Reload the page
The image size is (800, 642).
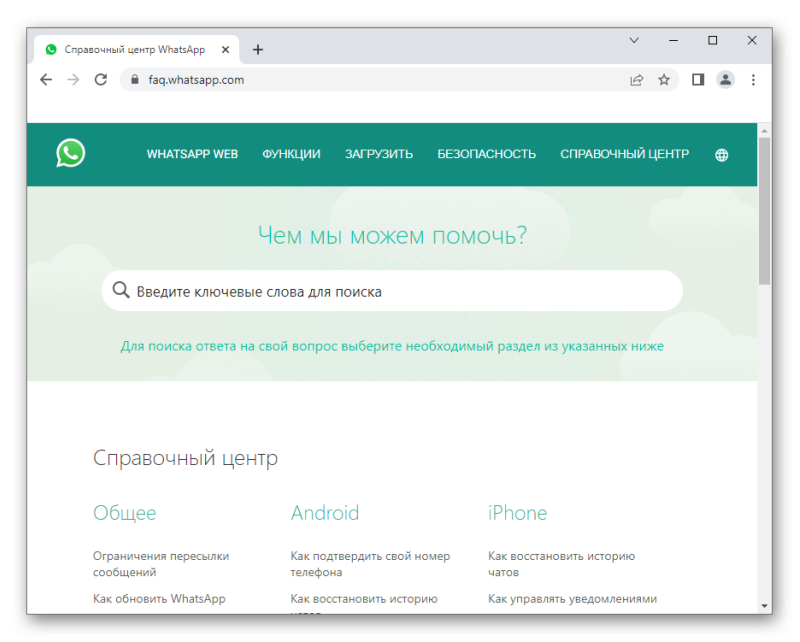[x=101, y=80]
